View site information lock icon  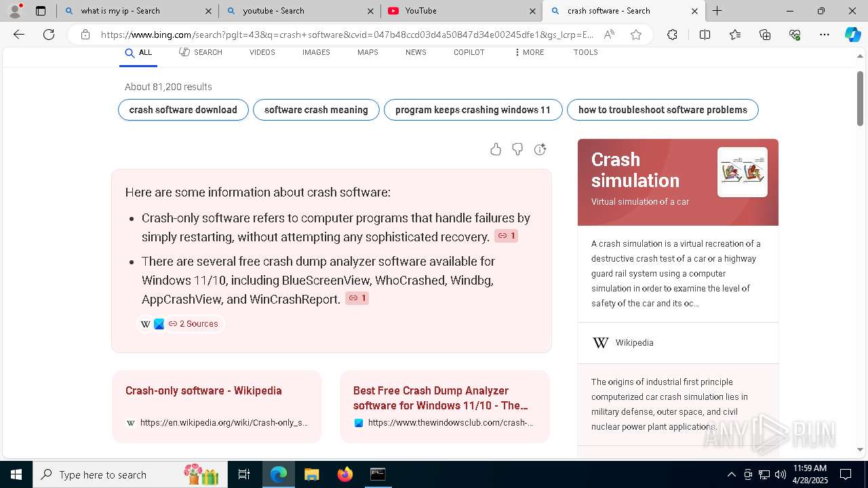(85, 35)
